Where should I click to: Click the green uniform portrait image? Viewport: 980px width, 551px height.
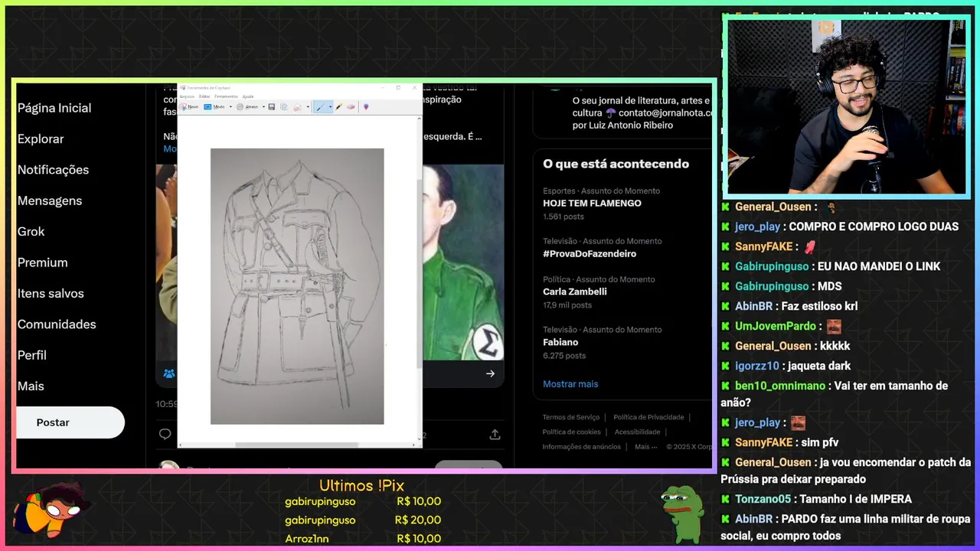click(x=462, y=262)
